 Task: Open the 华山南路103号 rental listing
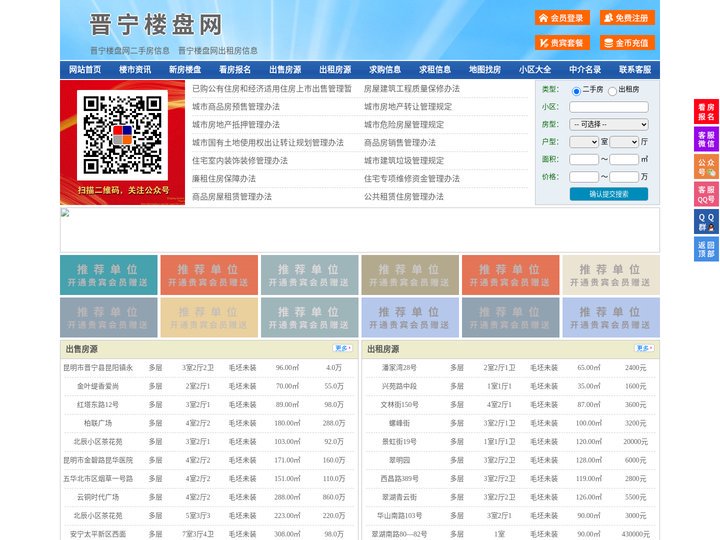399,515
